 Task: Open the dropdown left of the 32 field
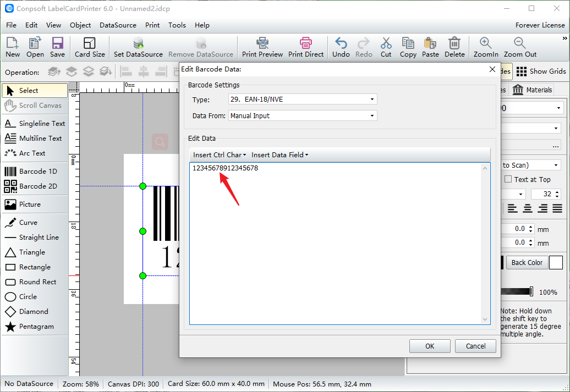point(513,194)
